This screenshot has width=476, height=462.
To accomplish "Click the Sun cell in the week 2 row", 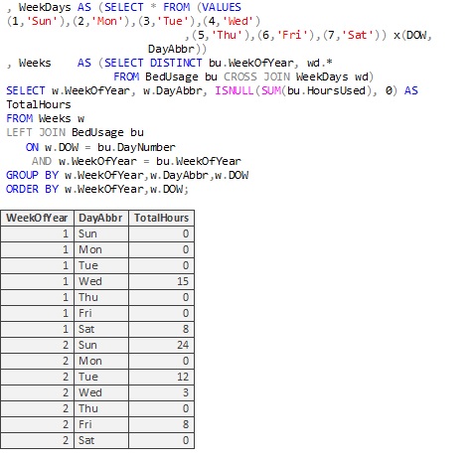I will [x=101, y=345].
